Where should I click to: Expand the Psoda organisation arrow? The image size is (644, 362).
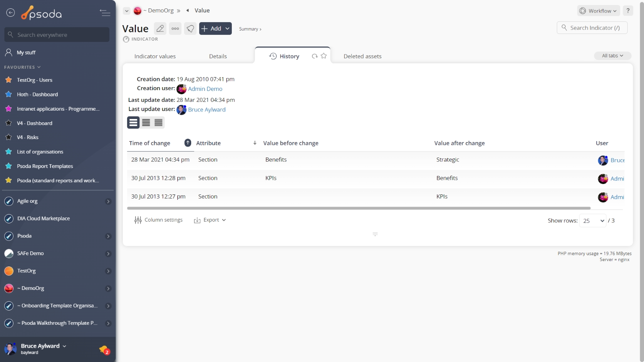(108, 236)
